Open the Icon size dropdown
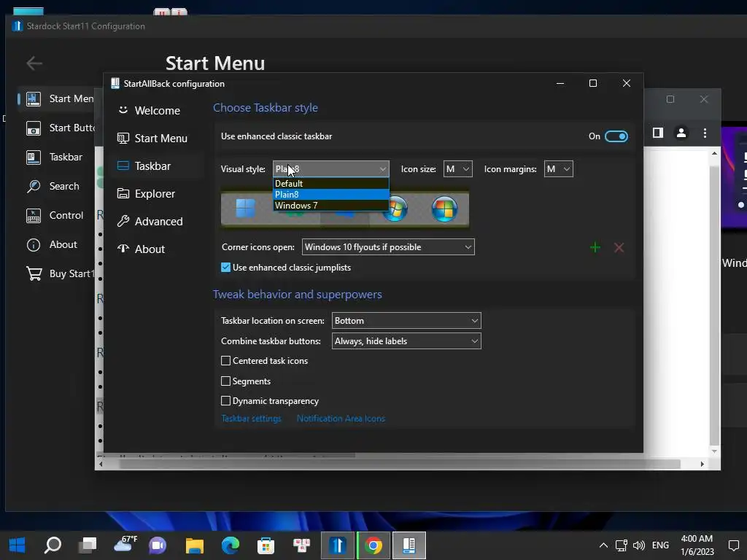Image resolution: width=747 pixels, height=560 pixels. pos(458,169)
